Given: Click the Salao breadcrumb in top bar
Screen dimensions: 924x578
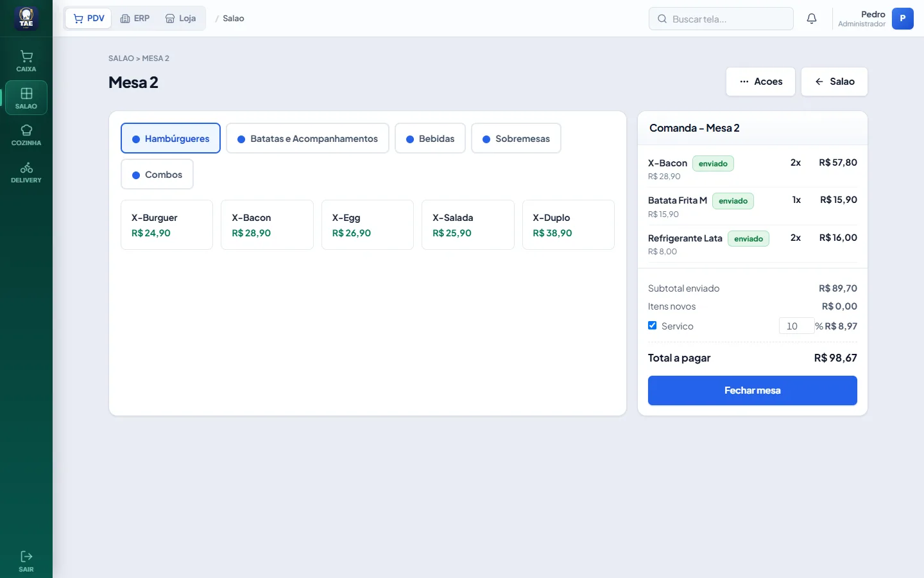Looking at the screenshot, I should [234, 19].
